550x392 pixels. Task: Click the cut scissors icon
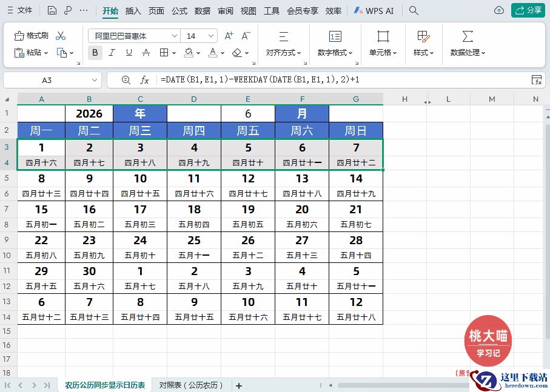pyautogui.click(x=61, y=36)
